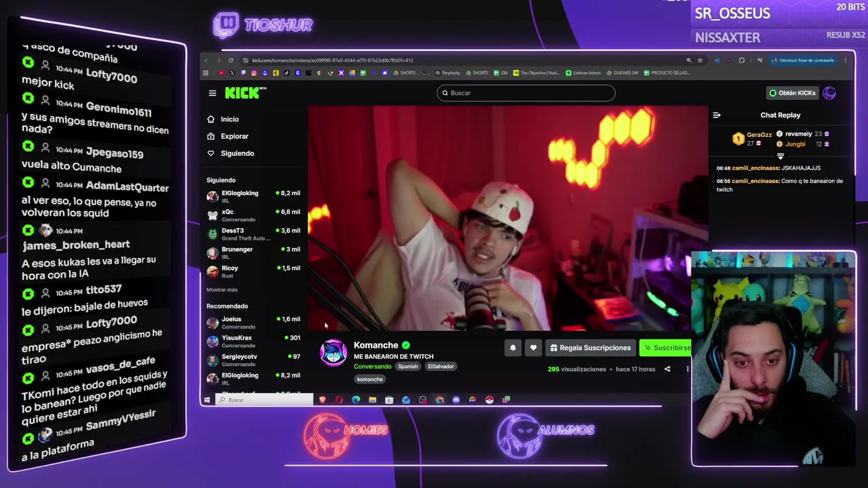
Task: Click the ElSalvador tag
Action: tap(441, 367)
